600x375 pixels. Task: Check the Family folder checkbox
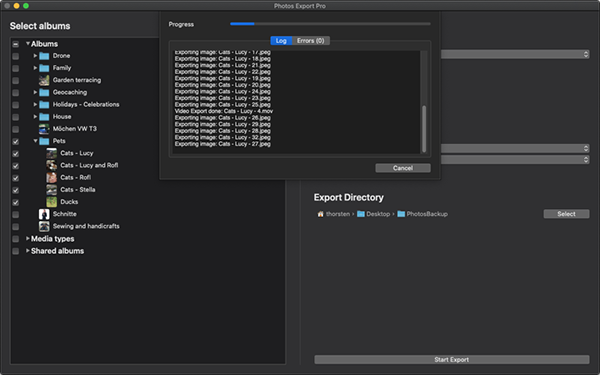16,68
